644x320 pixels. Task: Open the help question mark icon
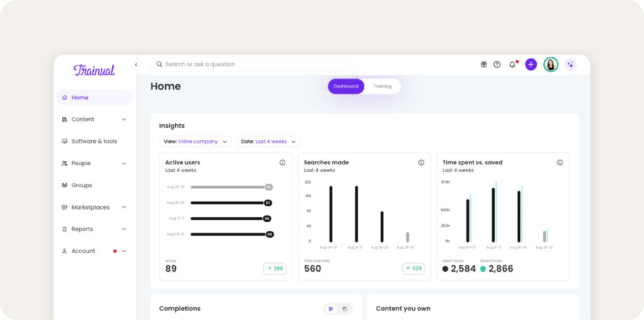[497, 65]
